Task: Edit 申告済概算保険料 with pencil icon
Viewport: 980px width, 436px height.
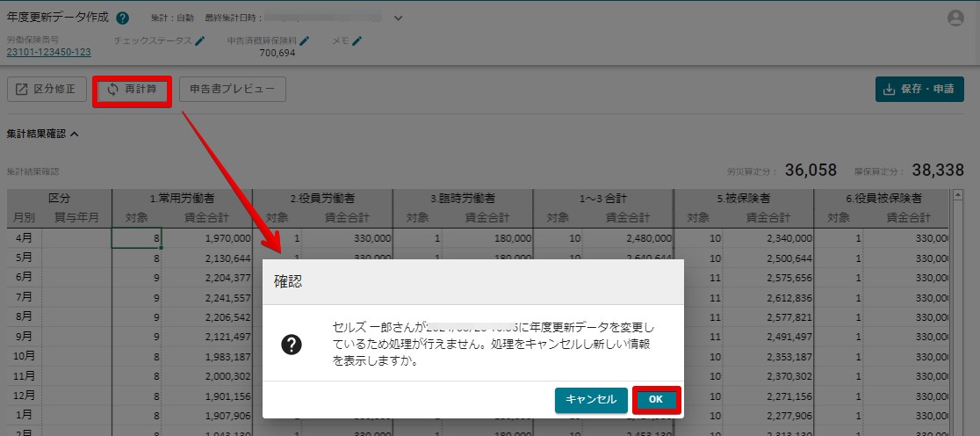Action: point(305,40)
